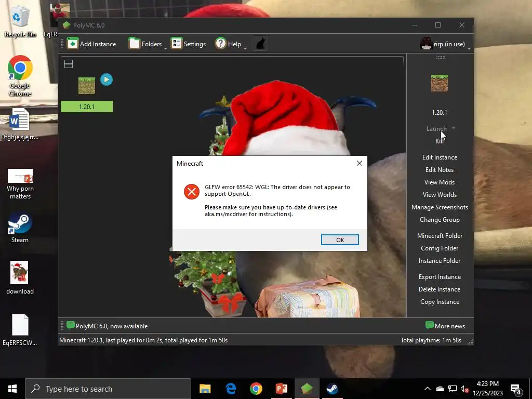The width and height of the screenshot is (532, 399).
Task: Collapse the instance group toggle
Action: (69, 64)
